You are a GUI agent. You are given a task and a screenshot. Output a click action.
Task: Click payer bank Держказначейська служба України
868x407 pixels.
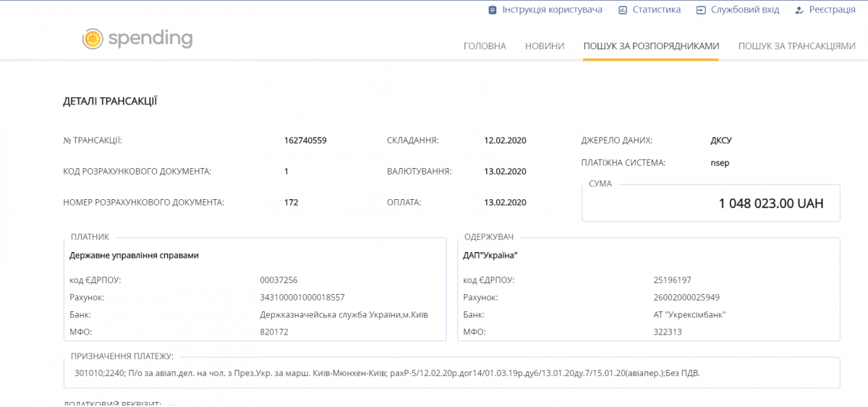tap(343, 315)
